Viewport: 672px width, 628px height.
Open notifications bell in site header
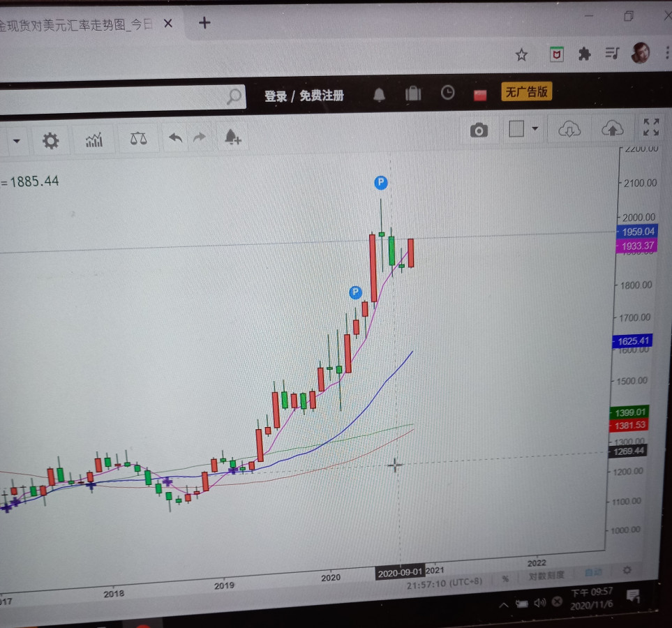point(379,94)
